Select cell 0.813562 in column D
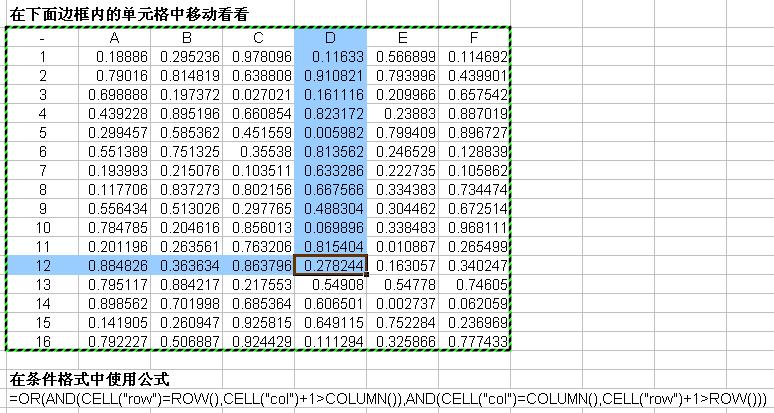 coord(331,151)
